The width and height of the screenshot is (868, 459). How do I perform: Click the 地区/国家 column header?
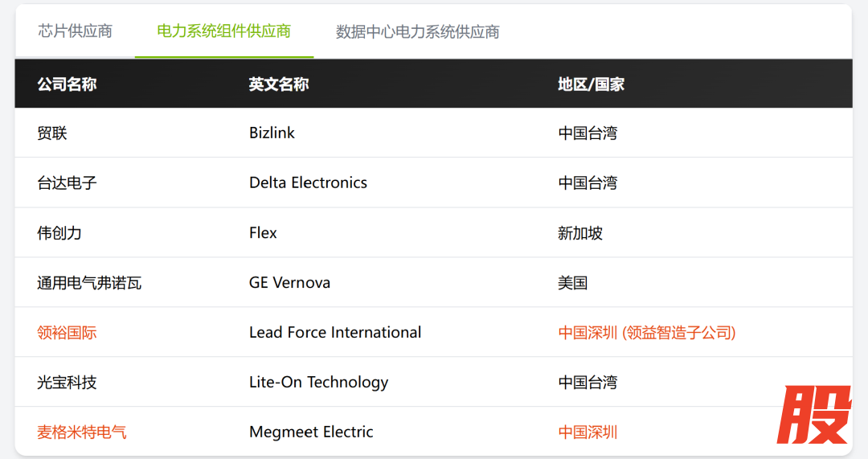(x=591, y=84)
